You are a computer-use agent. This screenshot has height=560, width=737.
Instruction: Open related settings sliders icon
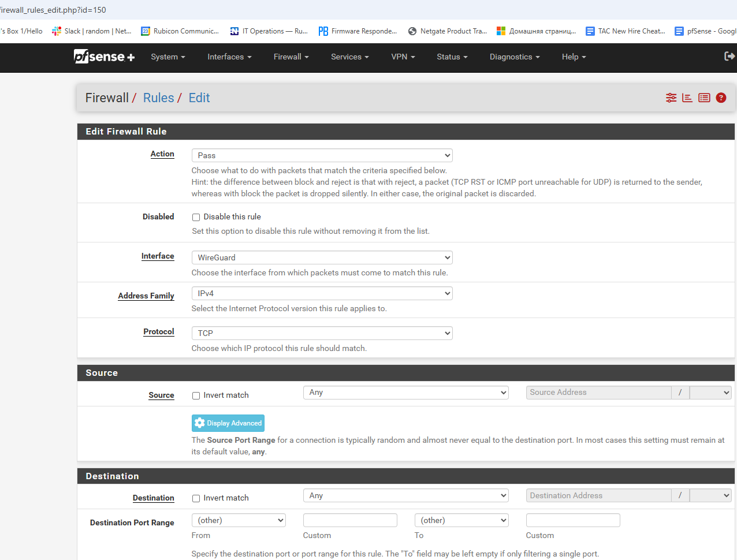click(x=671, y=98)
